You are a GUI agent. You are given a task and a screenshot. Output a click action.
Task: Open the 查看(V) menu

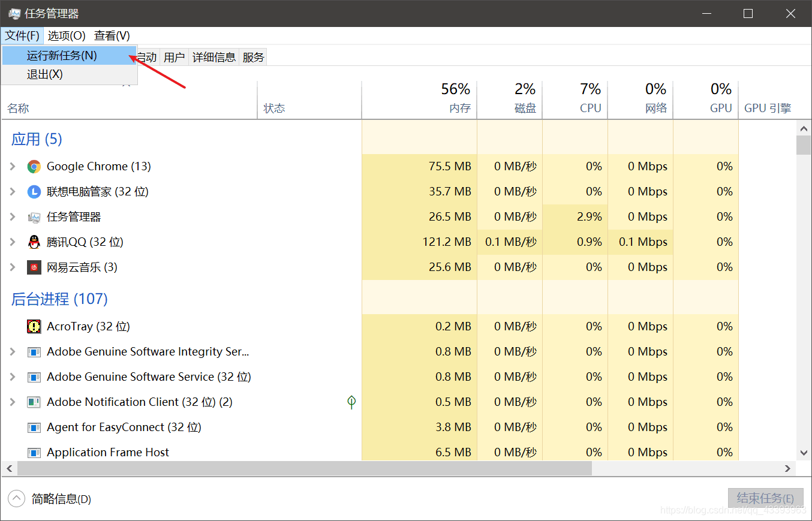(112, 36)
